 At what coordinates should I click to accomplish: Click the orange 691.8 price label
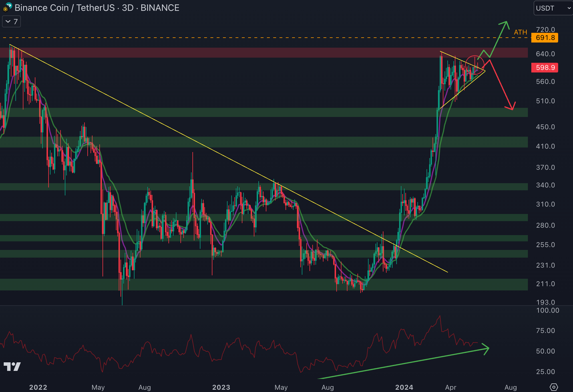(x=544, y=38)
